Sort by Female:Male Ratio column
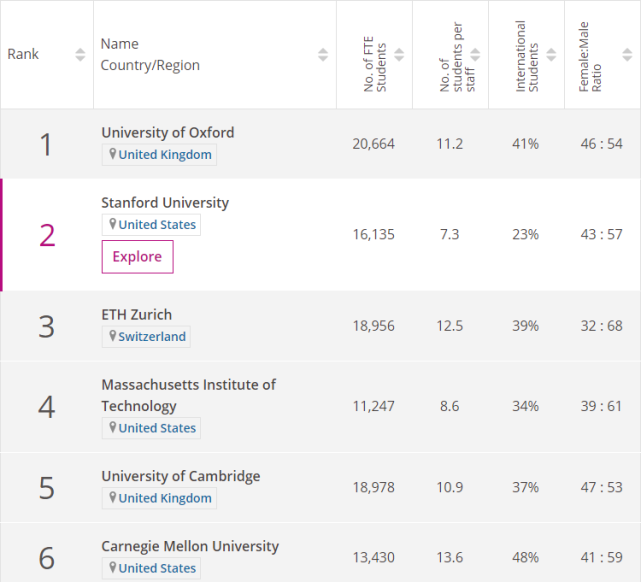The image size is (641, 582). pos(627,55)
